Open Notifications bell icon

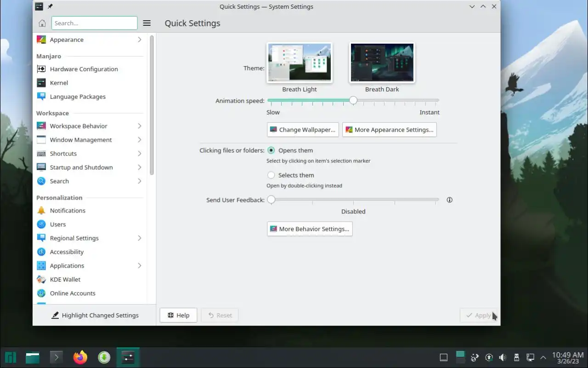pos(41,211)
